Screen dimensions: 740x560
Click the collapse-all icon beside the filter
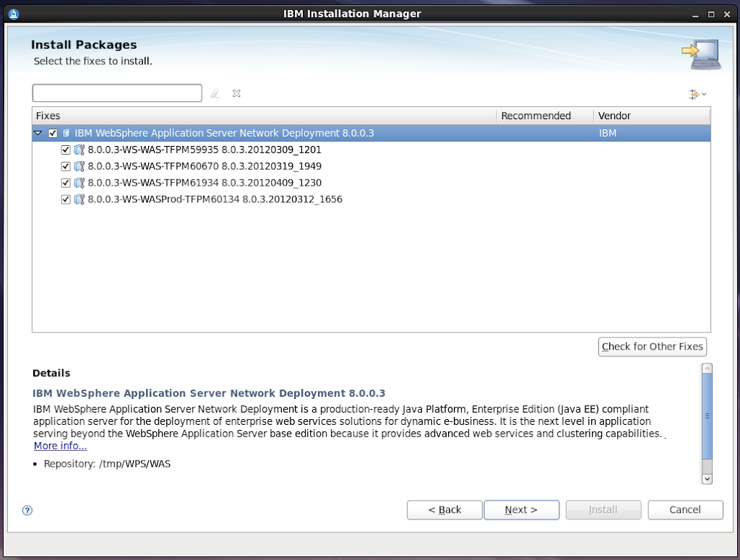[236, 93]
